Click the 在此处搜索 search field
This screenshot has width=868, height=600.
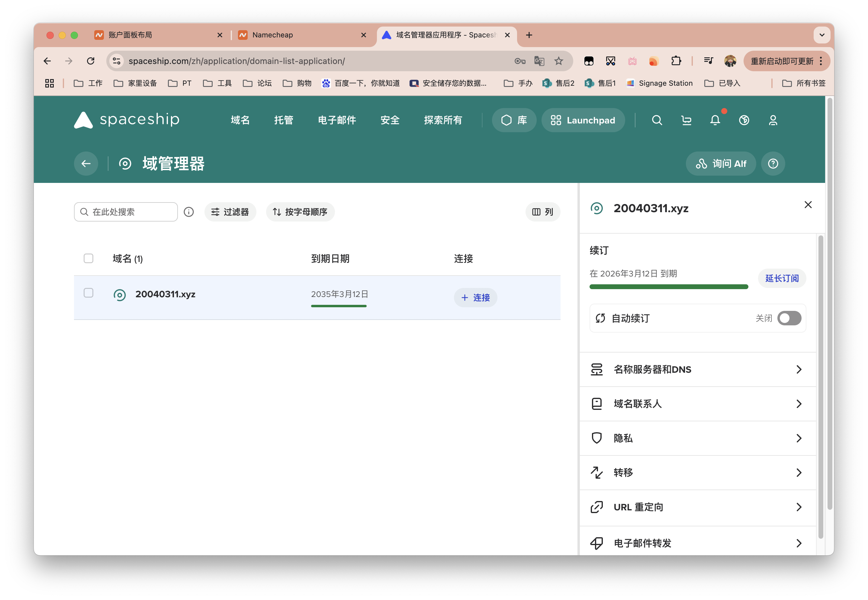pos(126,212)
